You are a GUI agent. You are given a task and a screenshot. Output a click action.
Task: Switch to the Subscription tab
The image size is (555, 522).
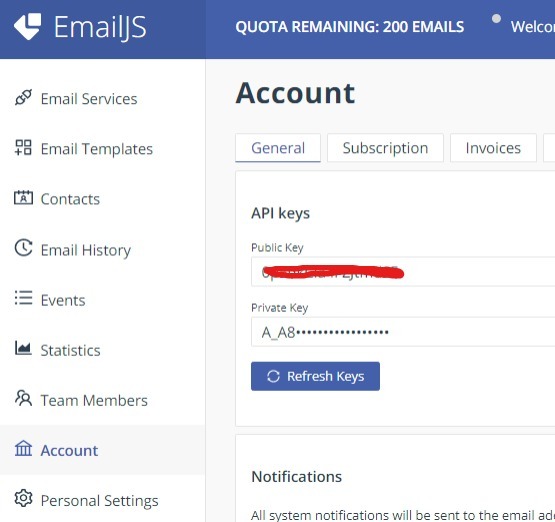(x=385, y=148)
